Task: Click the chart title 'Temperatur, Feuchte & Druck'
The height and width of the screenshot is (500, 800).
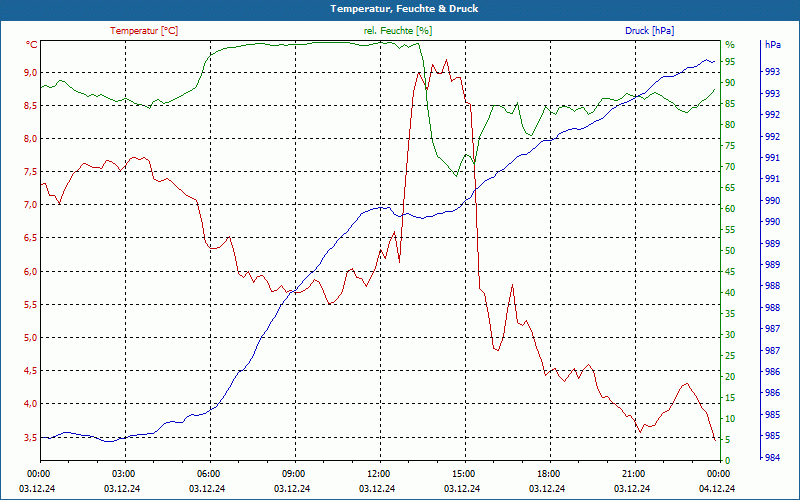Action: [404, 9]
